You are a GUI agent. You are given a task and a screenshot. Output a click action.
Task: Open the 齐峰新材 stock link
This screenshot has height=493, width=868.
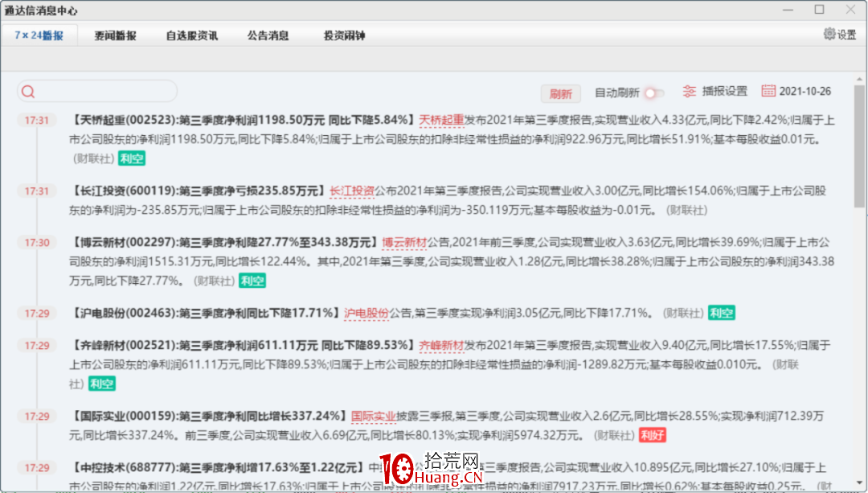pos(441,346)
